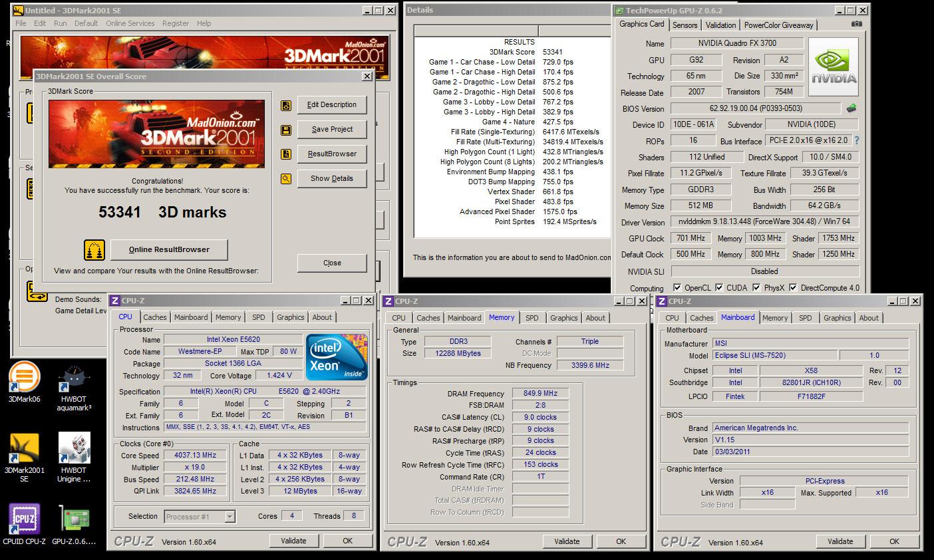Viewport: 934px width, 560px height.
Task: Click the Online ResultBrowser button
Action: coord(169,250)
